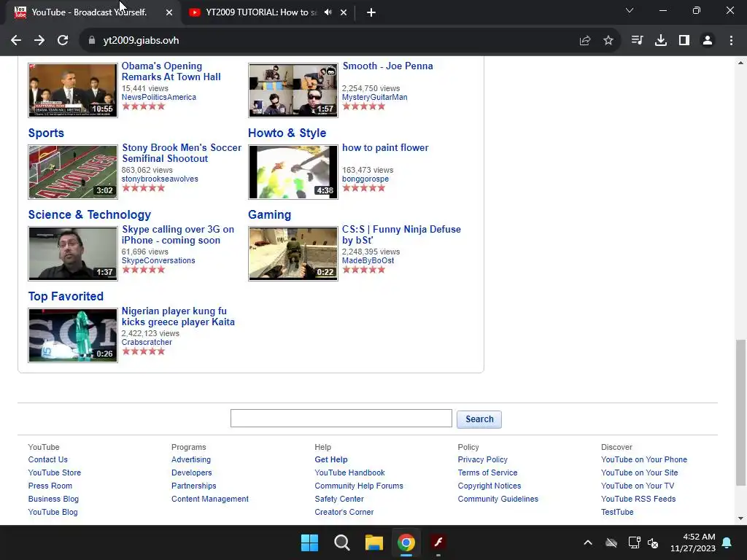This screenshot has width=747, height=560.
Task: Click the cloud sync tray icon
Action: (x=611, y=542)
